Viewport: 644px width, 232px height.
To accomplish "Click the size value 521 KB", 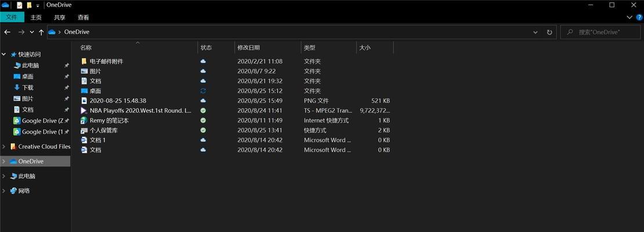I will pyautogui.click(x=380, y=100).
